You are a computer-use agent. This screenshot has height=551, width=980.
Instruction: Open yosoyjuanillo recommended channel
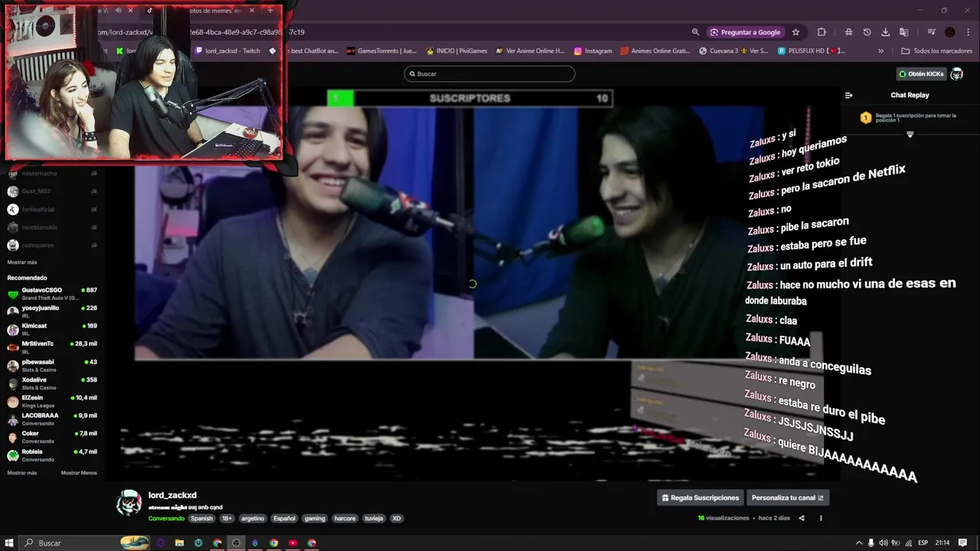click(x=52, y=311)
